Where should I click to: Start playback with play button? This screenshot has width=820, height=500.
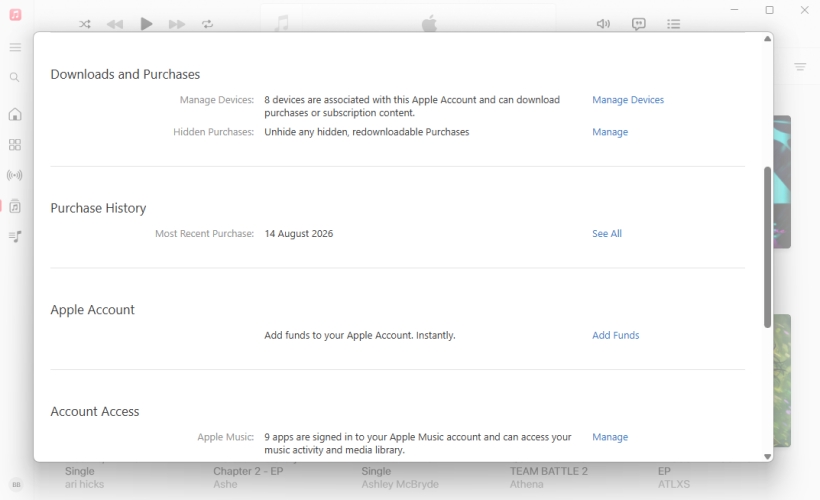(x=146, y=24)
